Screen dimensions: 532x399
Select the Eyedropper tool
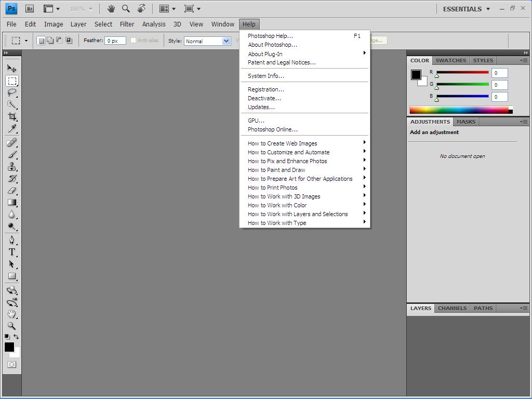click(12, 128)
